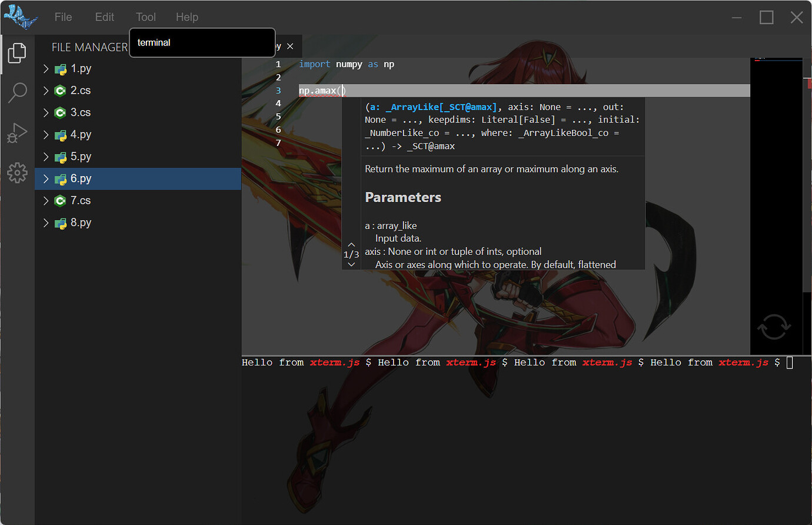Viewport: 812px width, 525px height.
Task: Expand the 3.cs tree entry
Action: click(46, 112)
